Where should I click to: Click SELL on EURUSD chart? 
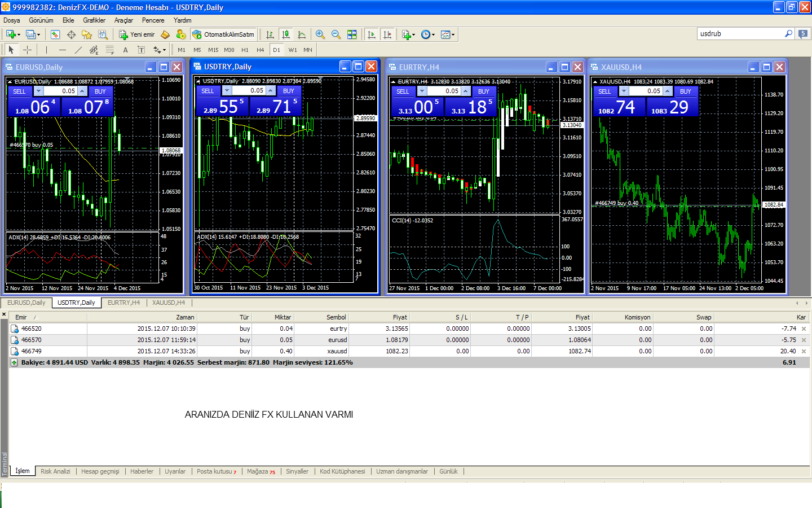(20, 91)
